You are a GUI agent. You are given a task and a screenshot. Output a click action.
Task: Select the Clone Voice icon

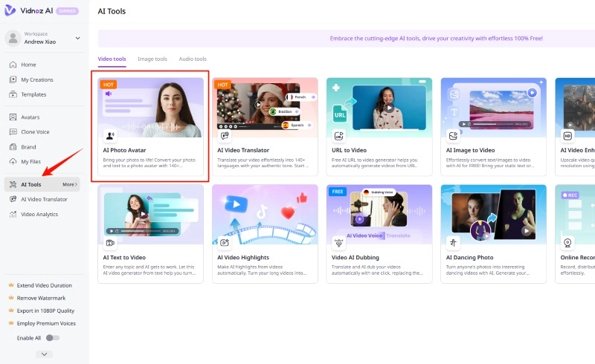(x=13, y=132)
